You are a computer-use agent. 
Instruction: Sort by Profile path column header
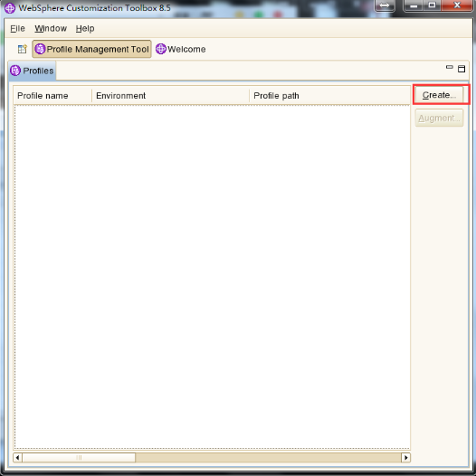(329, 96)
